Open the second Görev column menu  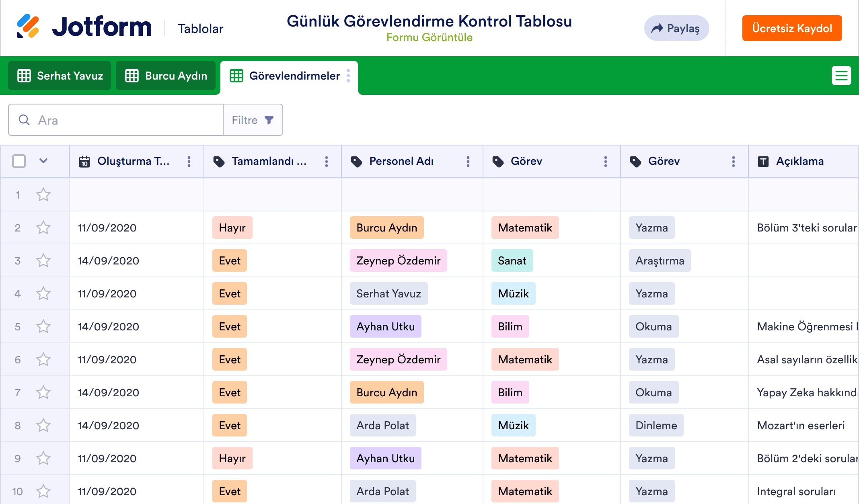[733, 162]
